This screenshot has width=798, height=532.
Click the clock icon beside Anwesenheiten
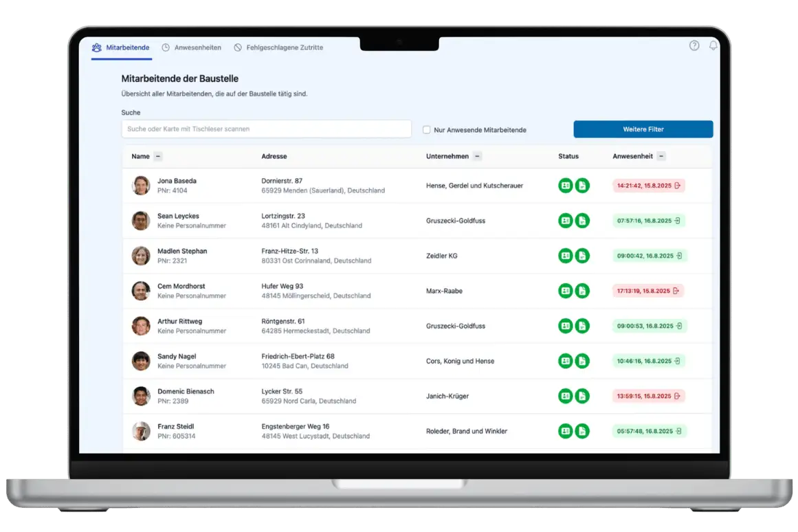[x=165, y=47]
